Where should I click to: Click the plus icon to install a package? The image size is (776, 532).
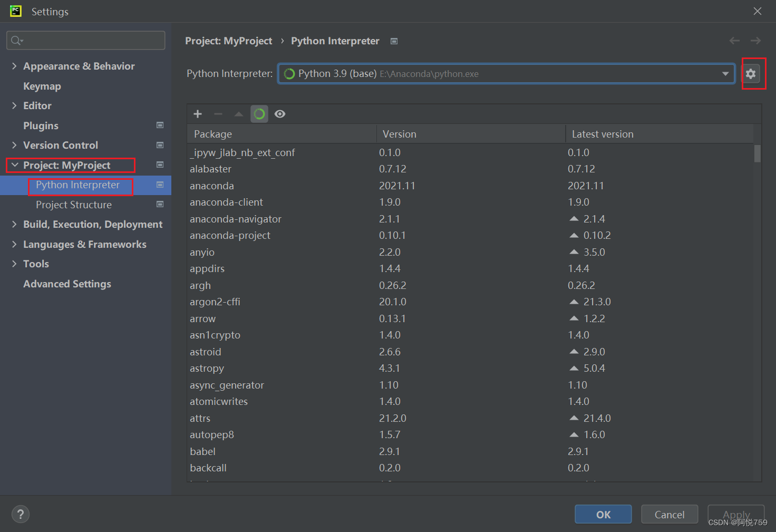[198, 114]
